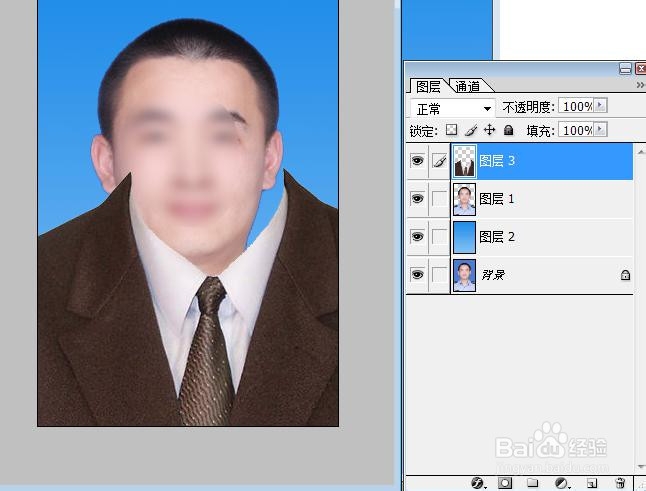Switch to the 通道 tab
Image resolution: width=646 pixels, height=491 pixels.
click(468, 86)
